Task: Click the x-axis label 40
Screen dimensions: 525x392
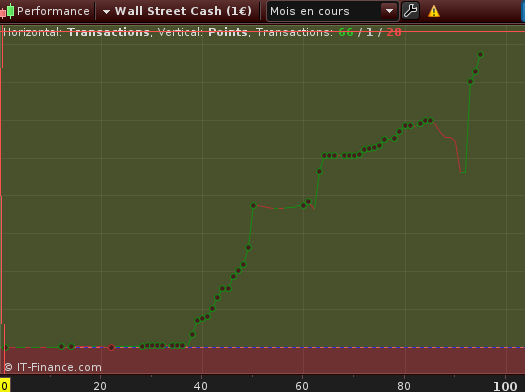Action: click(x=201, y=386)
